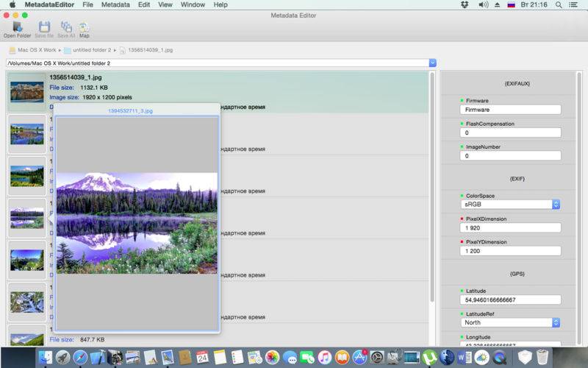Click Mac OS X Work breadcrumb
Screen dimensions: 588x368
pos(32,50)
